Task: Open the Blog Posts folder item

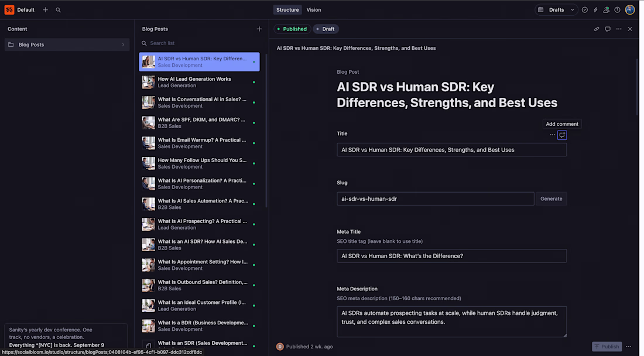Action: [x=67, y=44]
